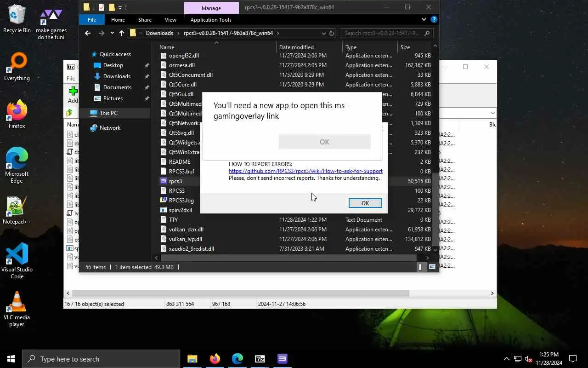Launch Microsoft Edge from the desktop
588x368 pixels.
(x=17, y=166)
